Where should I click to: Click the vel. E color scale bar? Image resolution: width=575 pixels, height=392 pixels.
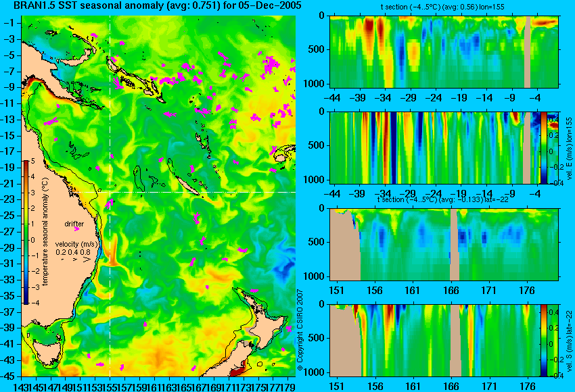click(544, 147)
